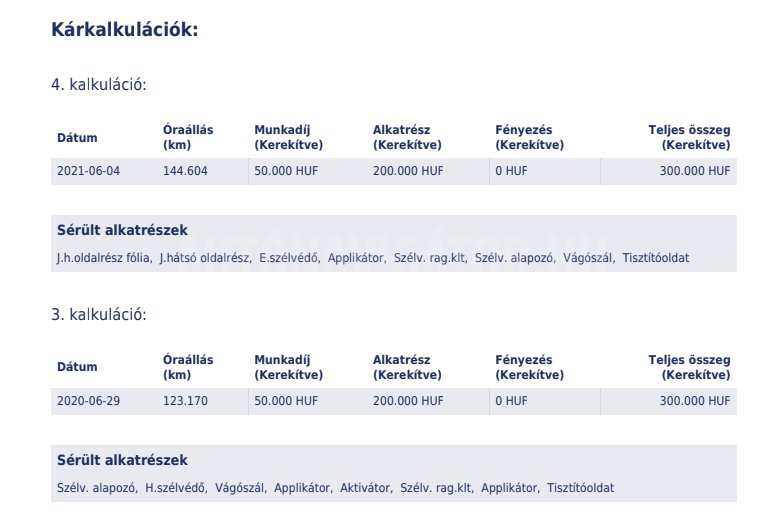Select the H.szélvédő part entry
Screen dimensions: 782x522
pos(174,488)
